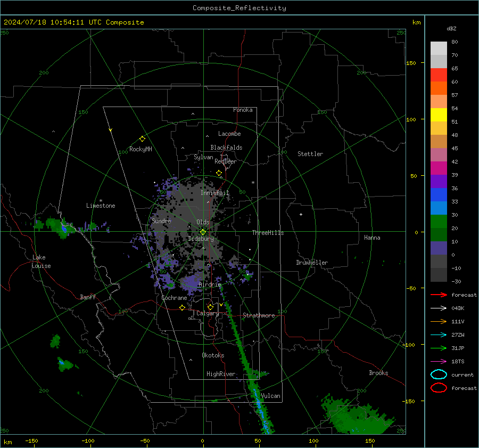The width and height of the screenshot is (479, 448).
Task: Click the RockyMH label
Action: click(x=141, y=149)
